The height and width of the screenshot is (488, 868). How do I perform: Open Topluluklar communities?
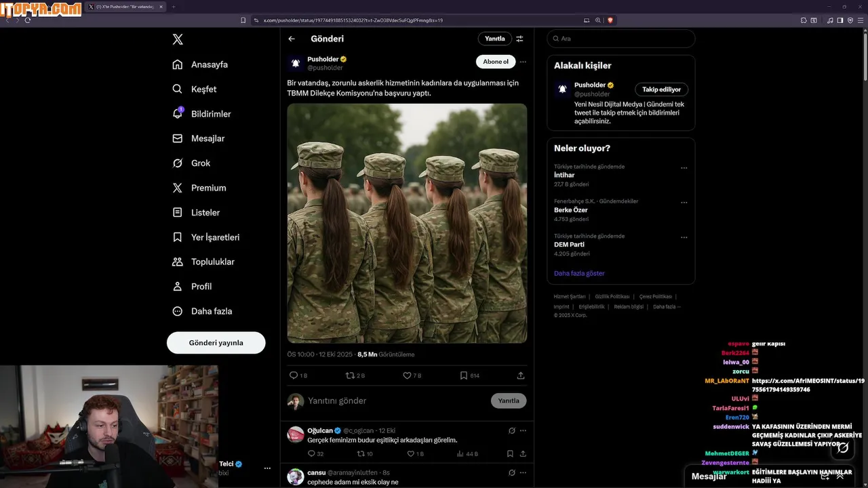tap(203, 262)
